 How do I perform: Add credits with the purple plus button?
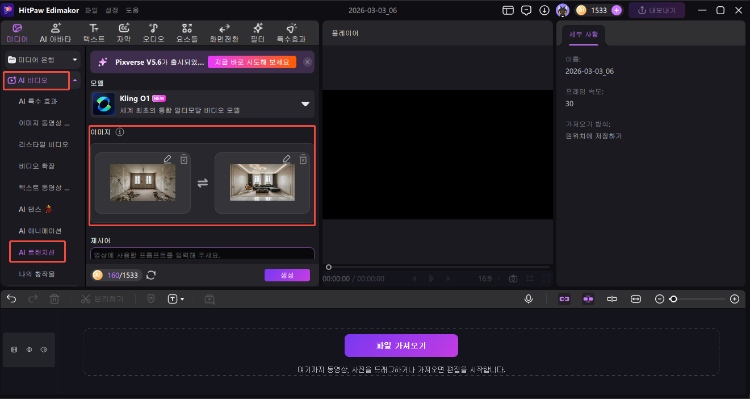(x=617, y=10)
